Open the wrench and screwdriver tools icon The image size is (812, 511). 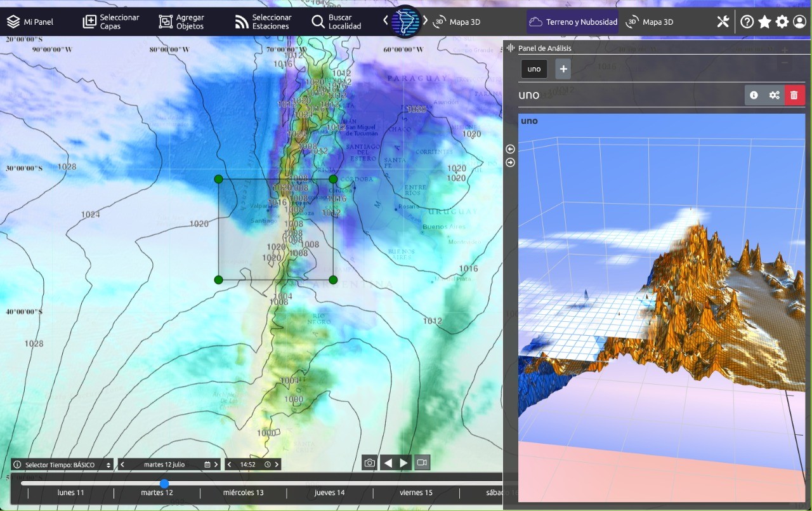[x=723, y=22]
